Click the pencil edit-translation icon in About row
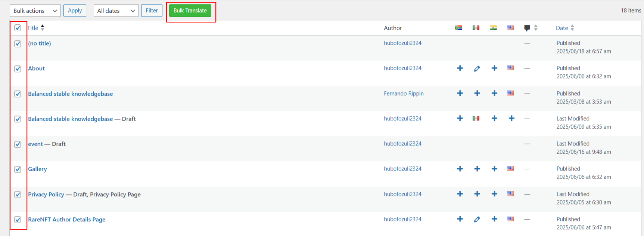This screenshot has width=644, height=236. pos(477,68)
